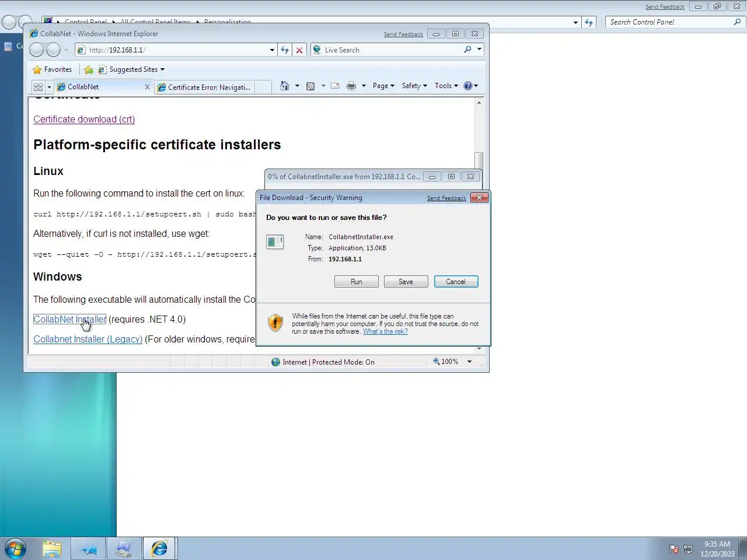The width and height of the screenshot is (747, 560).
Task: Click Send Feedback in the File Download dialog
Action: click(x=446, y=198)
